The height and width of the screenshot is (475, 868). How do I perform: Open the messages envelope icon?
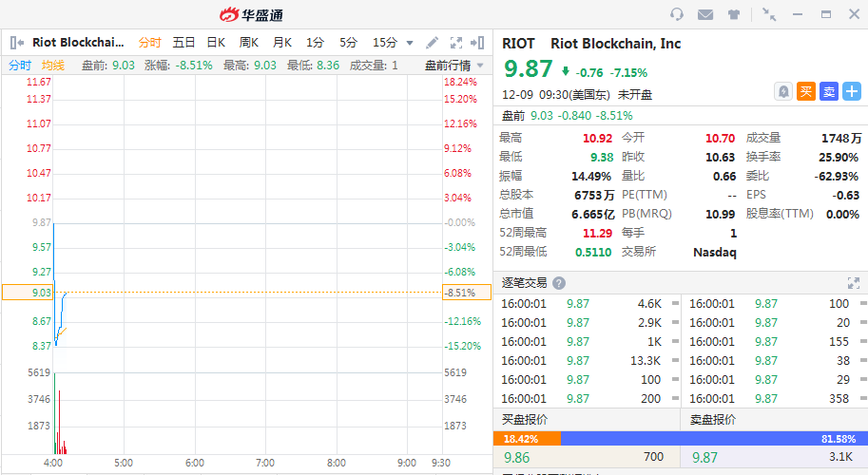click(705, 14)
